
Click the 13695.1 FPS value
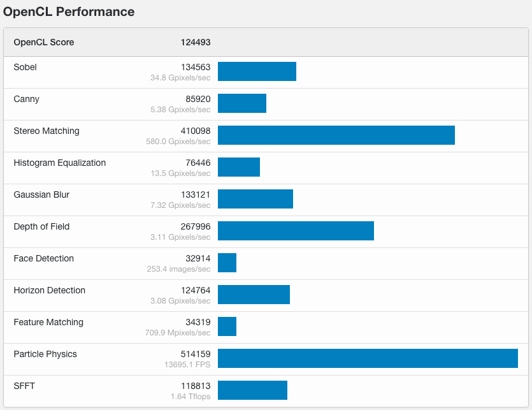(x=186, y=365)
